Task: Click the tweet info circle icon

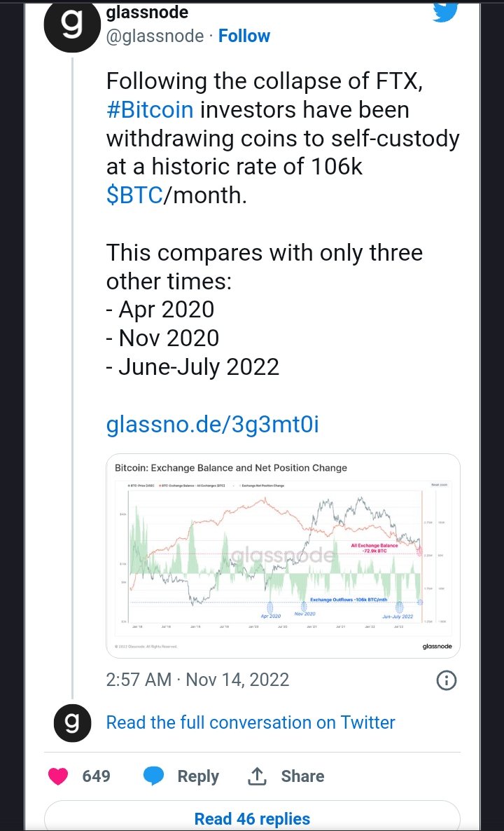Action: pos(447,680)
